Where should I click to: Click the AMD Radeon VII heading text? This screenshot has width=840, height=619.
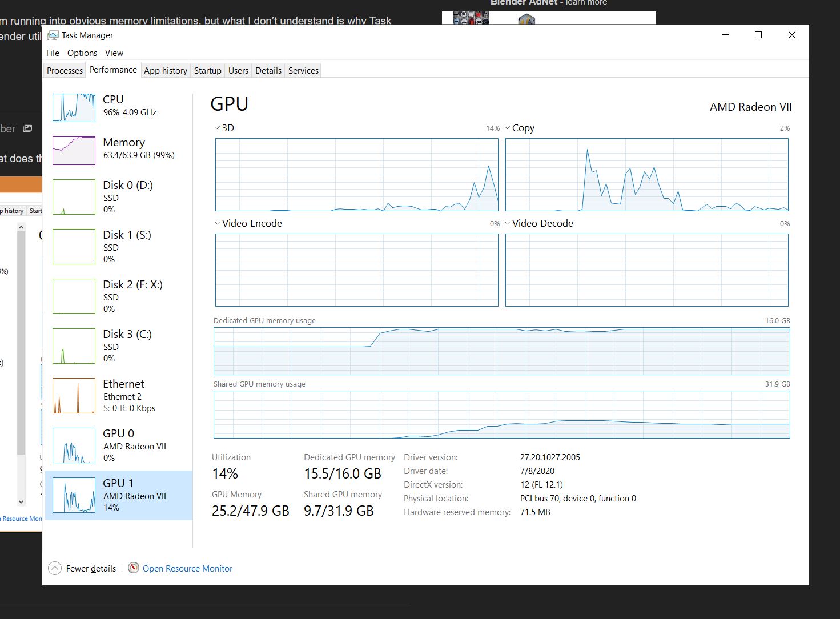[751, 107]
